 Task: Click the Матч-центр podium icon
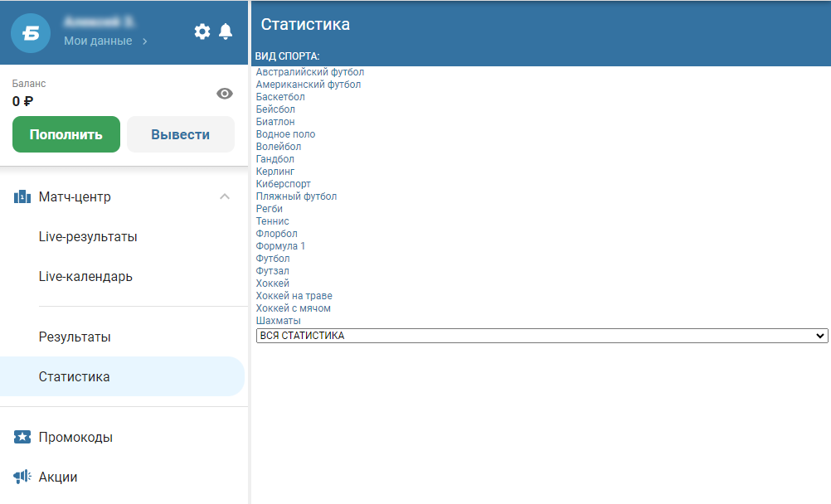(22, 197)
